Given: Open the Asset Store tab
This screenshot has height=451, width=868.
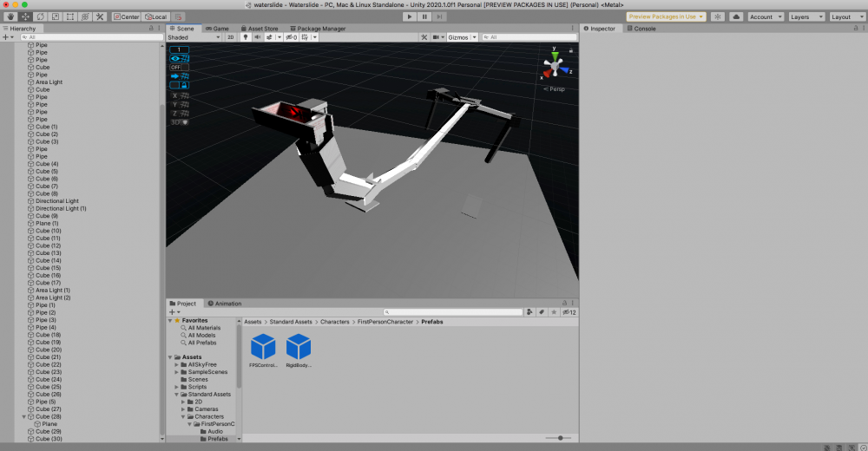Looking at the screenshot, I should pos(260,29).
